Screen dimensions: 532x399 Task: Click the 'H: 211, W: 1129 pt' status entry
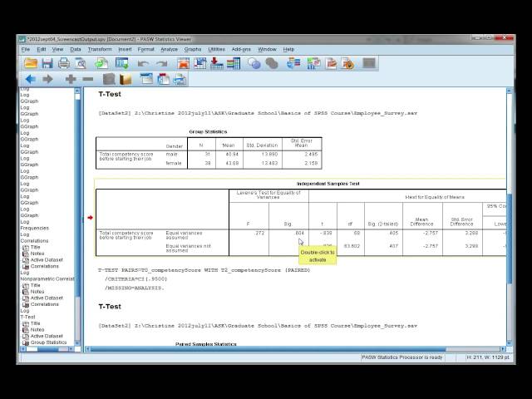tap(488, 357)
